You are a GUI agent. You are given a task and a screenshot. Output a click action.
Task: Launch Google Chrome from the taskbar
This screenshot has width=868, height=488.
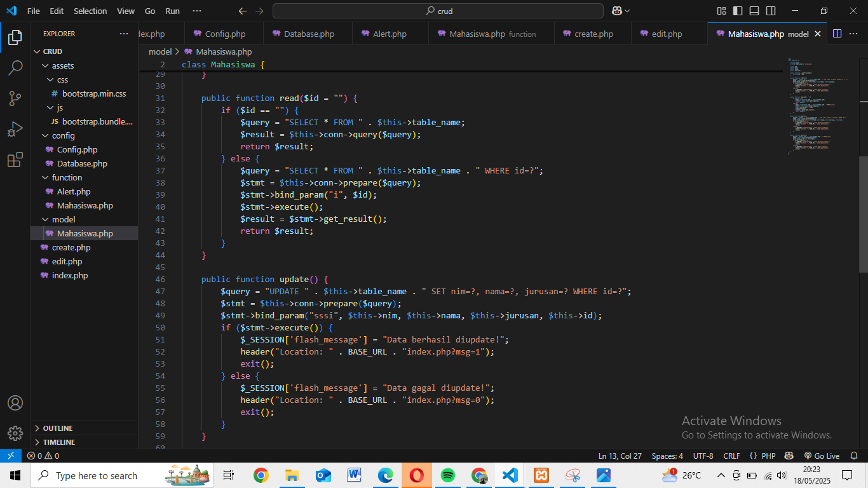(261, 475)
